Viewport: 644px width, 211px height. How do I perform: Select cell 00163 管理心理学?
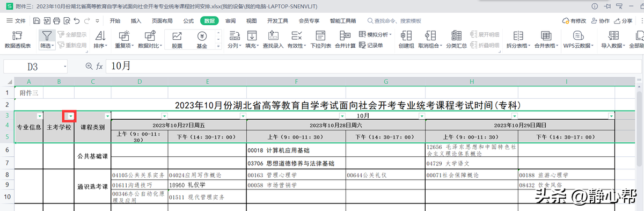pos(296,175)
